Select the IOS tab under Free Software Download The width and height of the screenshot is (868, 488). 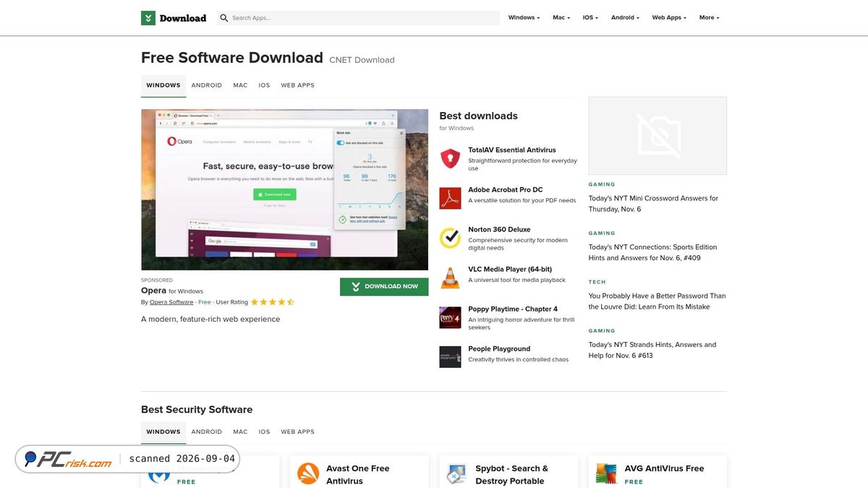pyautogui.click(x=264, y=85)
